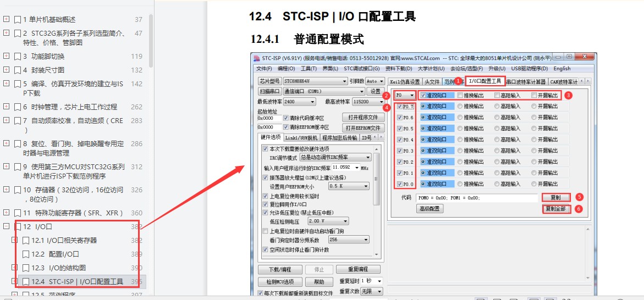The height and width of the screenshot is (300, 644).
Task: Toggle the P0.3 pin checkbox
Action: point(400,151)
